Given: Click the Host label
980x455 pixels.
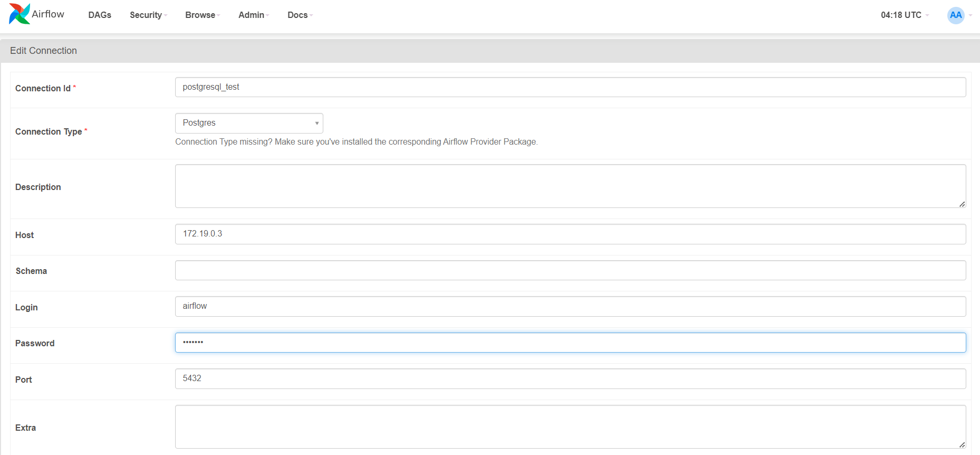Looking at the screenshot, I should 24,235.
